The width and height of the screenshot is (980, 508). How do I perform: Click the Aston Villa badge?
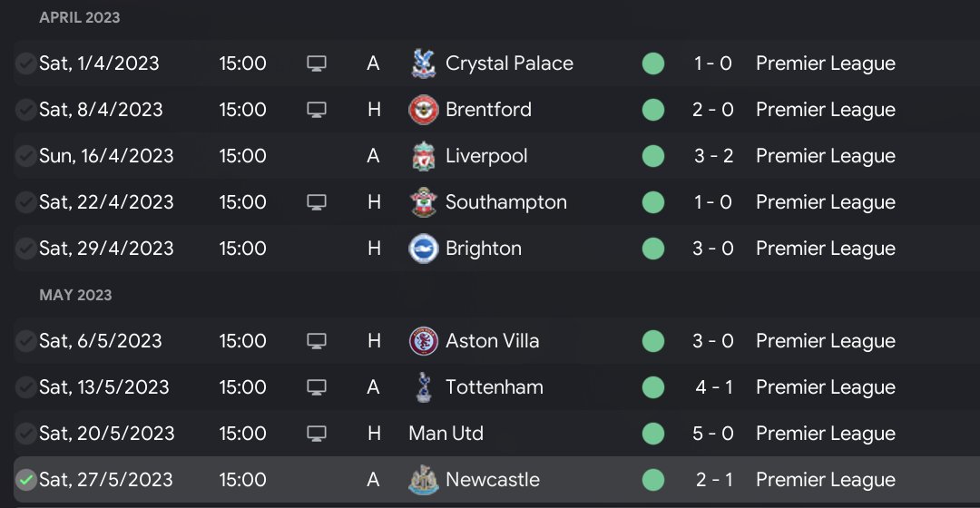(x=423, y=341)
